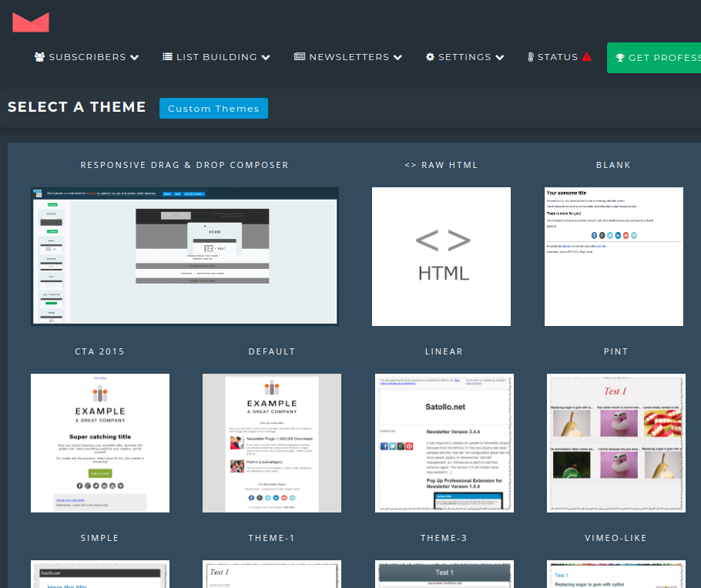
Task: Click the red envelope Newsletter logo
Action: pyautogui.click(x=31, y=22)
